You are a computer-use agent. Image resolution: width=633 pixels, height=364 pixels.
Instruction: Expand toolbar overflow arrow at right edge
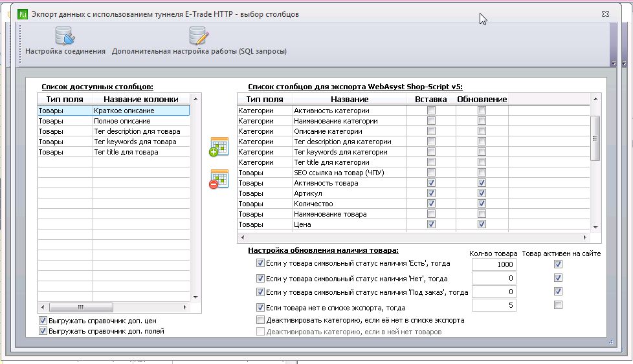click(x=614, y=63)
